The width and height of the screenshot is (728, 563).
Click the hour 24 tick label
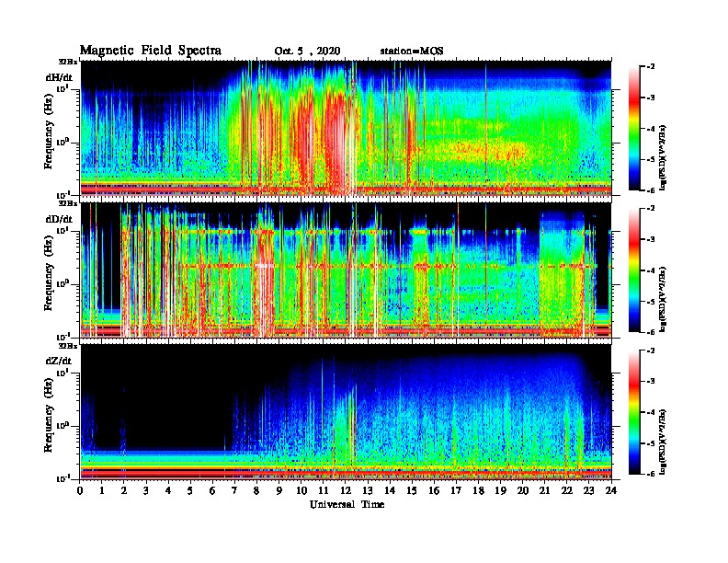(x=611, y=490)
